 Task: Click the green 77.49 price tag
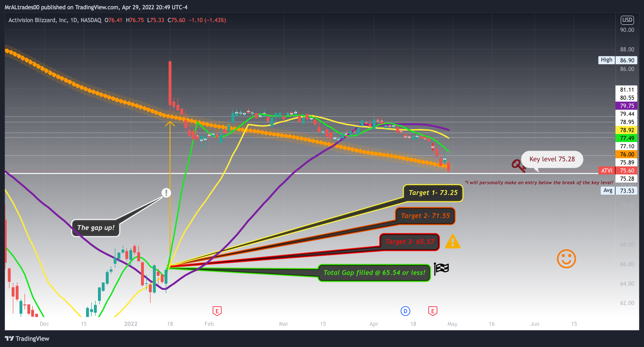point(626,138)
